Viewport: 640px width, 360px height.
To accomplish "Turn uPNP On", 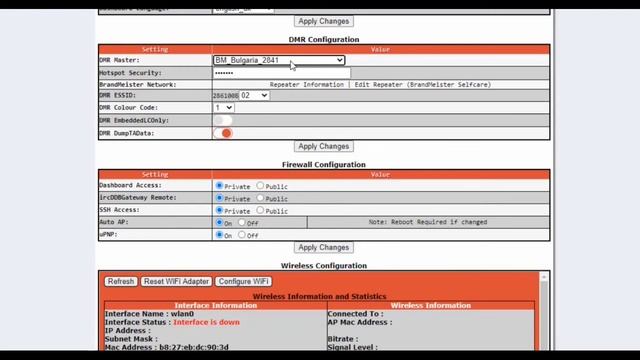I will tap(219, 235).
